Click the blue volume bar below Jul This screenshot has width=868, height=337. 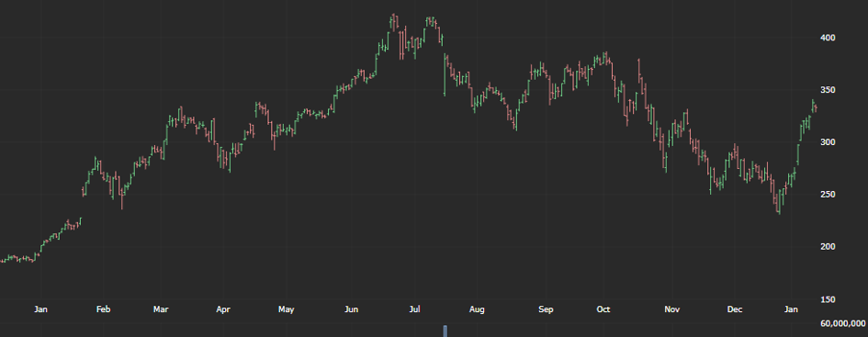coord(445,331)
